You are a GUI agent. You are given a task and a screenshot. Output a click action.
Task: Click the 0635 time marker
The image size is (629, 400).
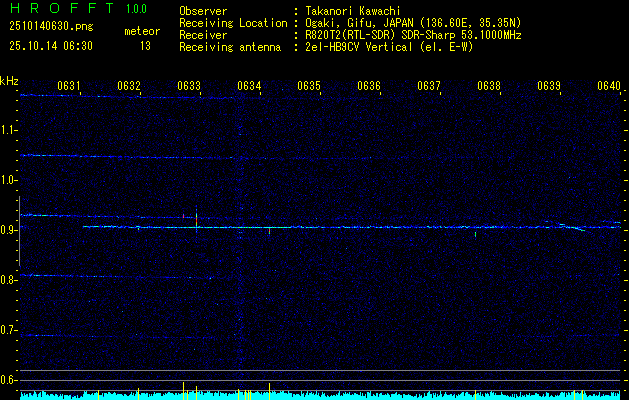(x=309, y=86)
